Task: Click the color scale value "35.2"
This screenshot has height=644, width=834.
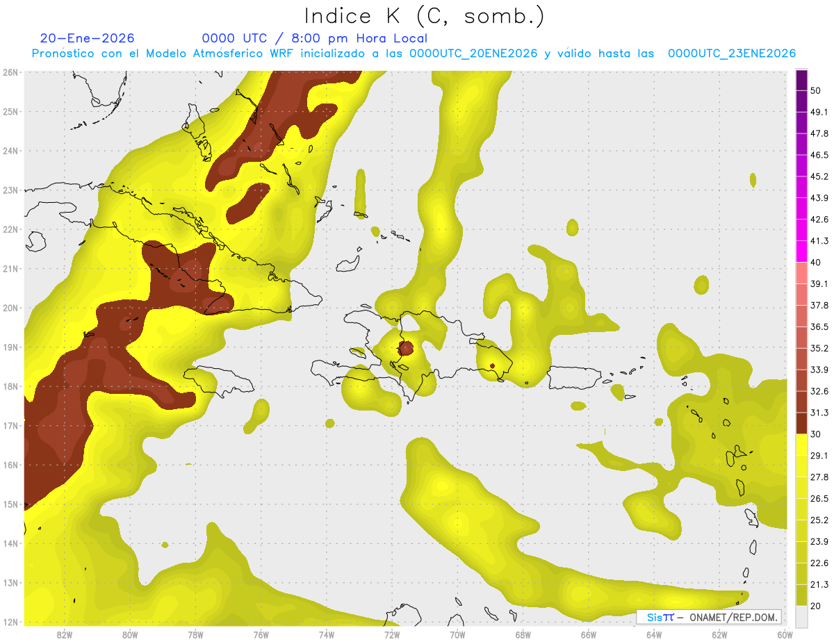Action: (x=819, y=348)
